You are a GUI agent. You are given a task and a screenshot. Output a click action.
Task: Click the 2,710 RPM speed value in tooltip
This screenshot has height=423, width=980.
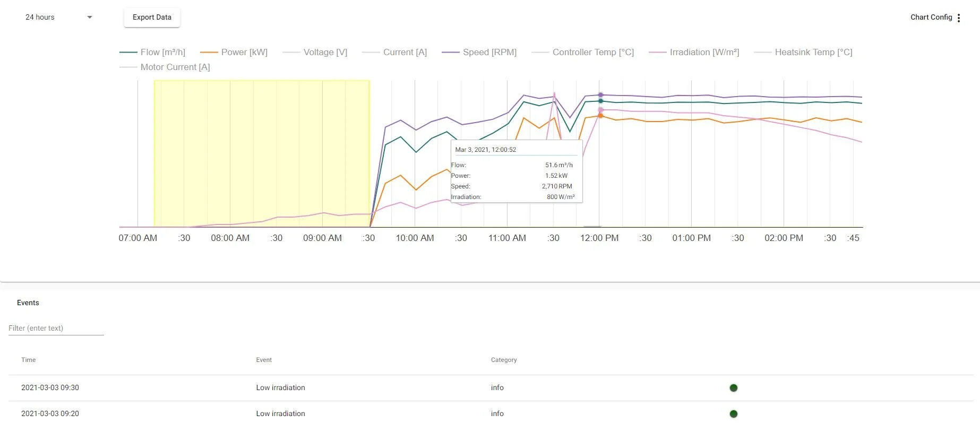pos(557,186)
